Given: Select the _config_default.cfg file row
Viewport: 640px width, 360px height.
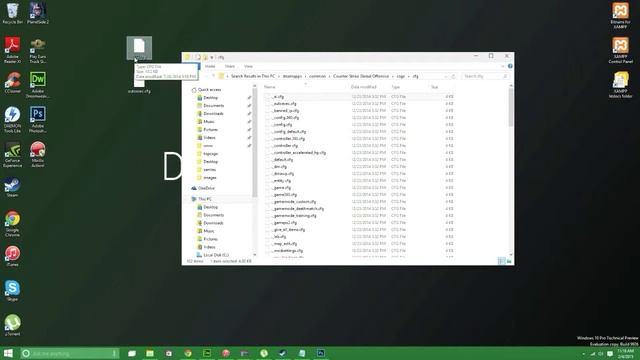Looking at the screenshot, I should pyautogui.click(x=359, y=132).
